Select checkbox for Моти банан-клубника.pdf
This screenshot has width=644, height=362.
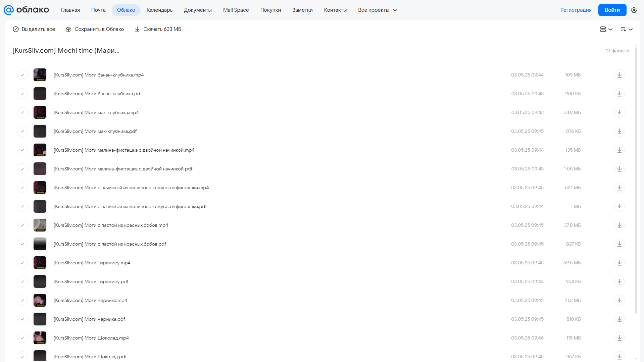coord(22,94)
